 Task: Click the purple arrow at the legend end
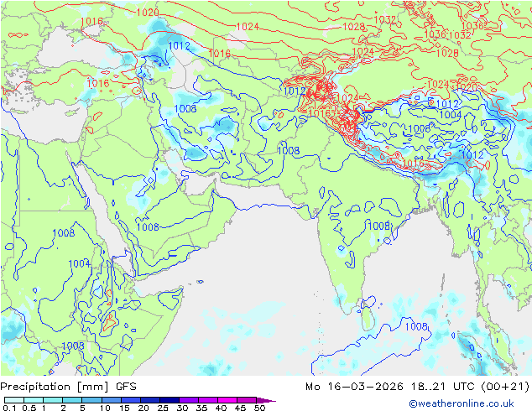266,400
